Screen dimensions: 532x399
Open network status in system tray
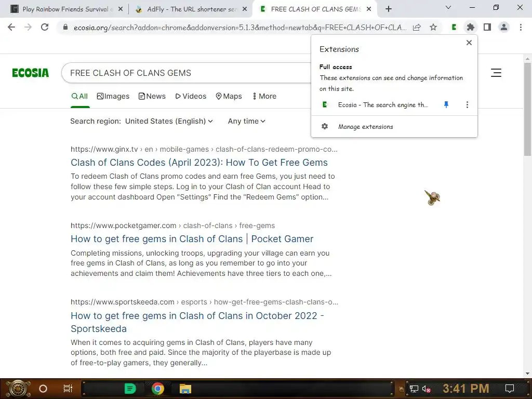414,389
